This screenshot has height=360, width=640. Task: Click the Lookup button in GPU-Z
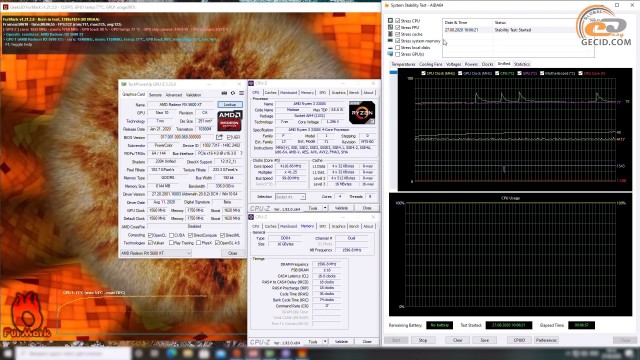pyautogui.click(x=230, y=104)
